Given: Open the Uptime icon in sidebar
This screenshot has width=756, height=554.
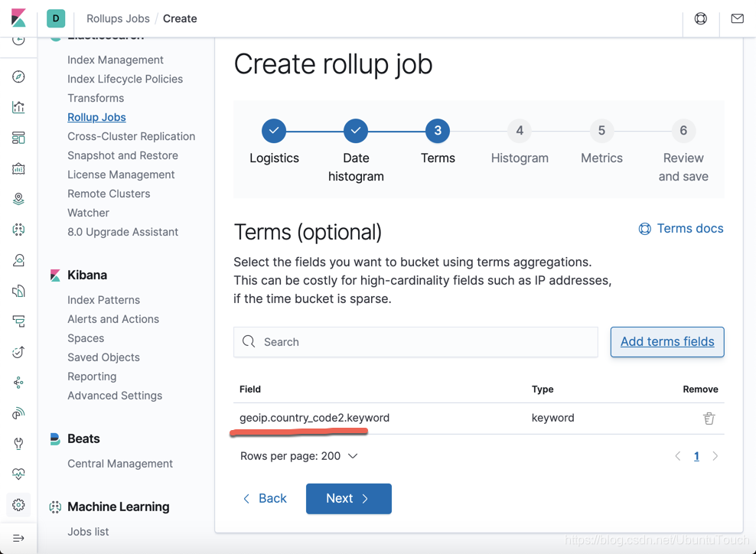Looking at the screenshot, I should click(x=18, y=352).
